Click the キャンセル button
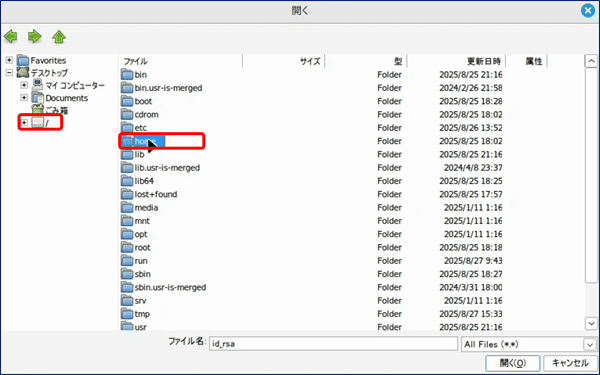 [570, 363]
